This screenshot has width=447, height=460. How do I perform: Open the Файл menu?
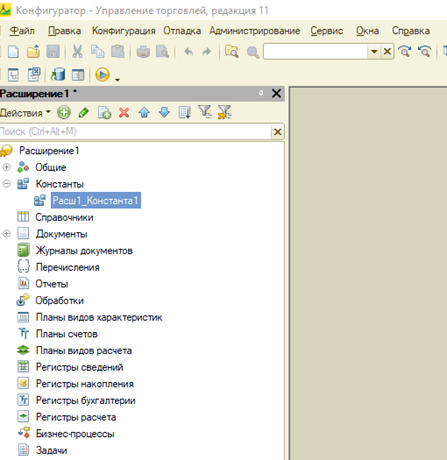pos(22,31)
